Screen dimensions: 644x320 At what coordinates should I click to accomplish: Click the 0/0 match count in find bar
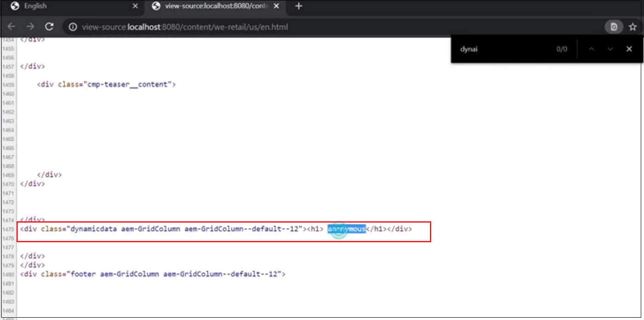coord(562,49)
